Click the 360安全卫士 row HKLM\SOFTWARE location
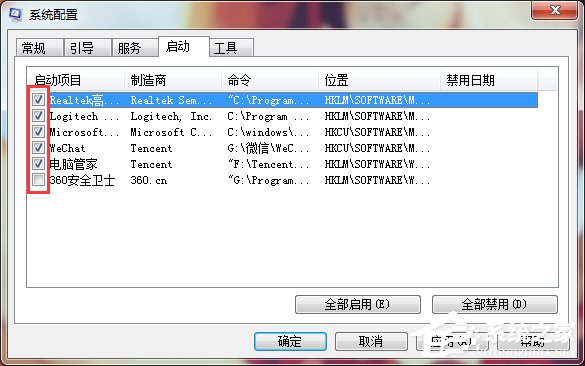Image resolution: width=585 pixels, height=366 pixels. (377, 181)
